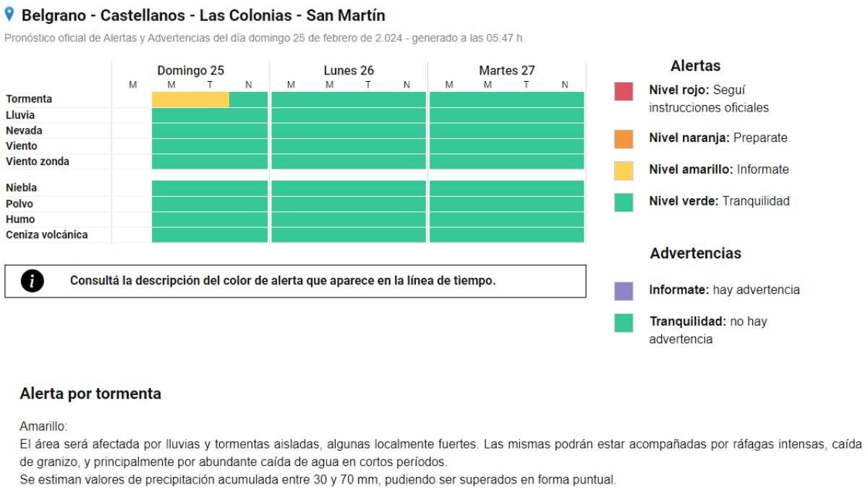Click the green Tranquilidad advertencia swatch
Viewport: 868px width, 490px height.
pyautogui.click(x=624, y=322)
